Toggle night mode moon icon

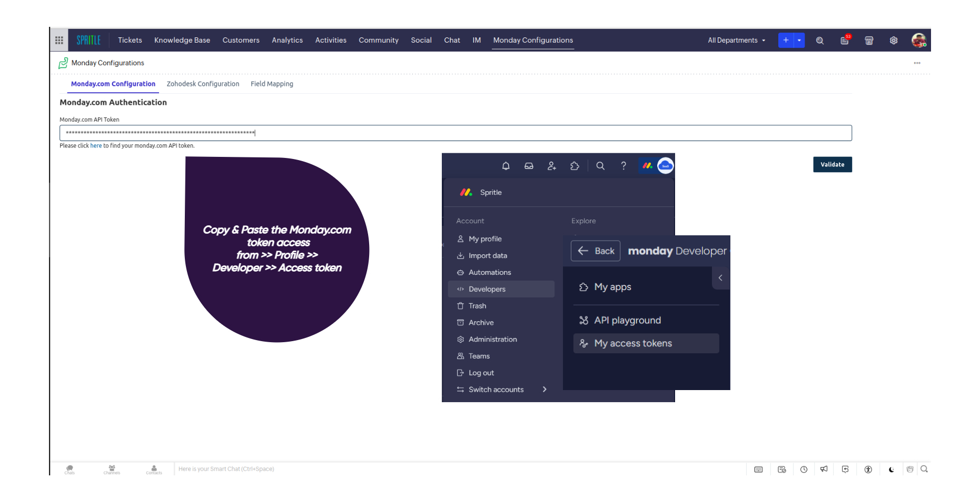892,470
